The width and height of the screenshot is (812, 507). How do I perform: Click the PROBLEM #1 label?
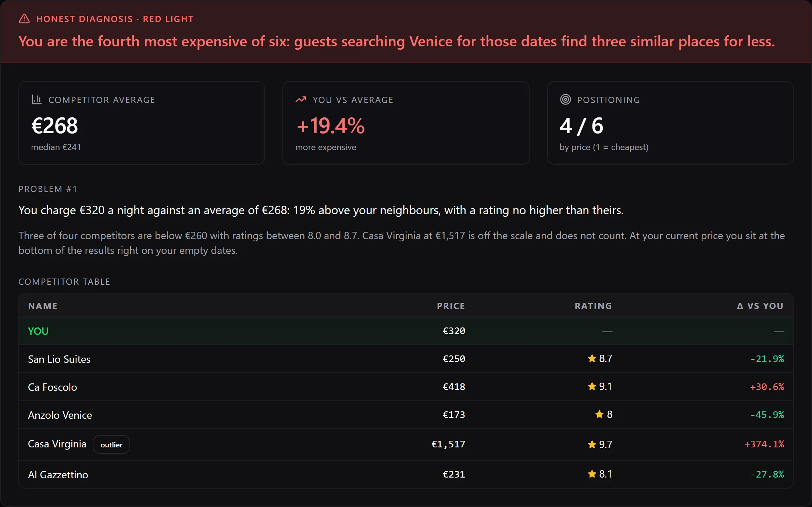pyautogui.click(x=48, y=189)
